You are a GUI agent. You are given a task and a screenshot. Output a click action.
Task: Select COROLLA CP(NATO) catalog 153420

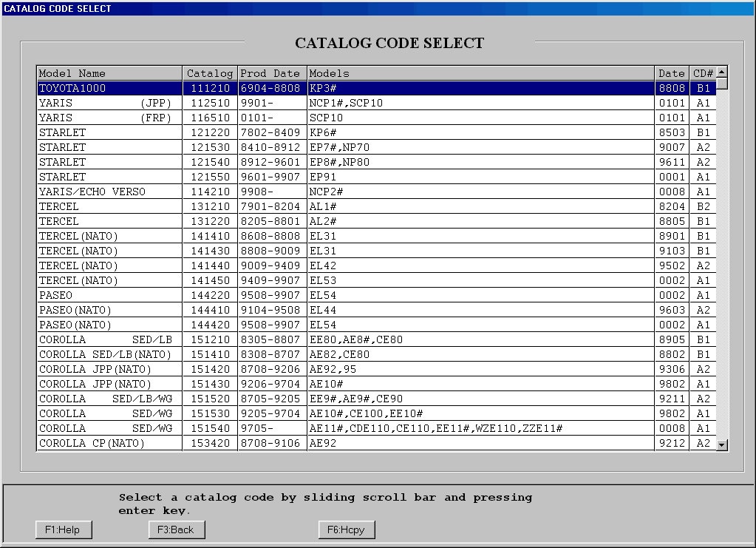pos(377,443)
